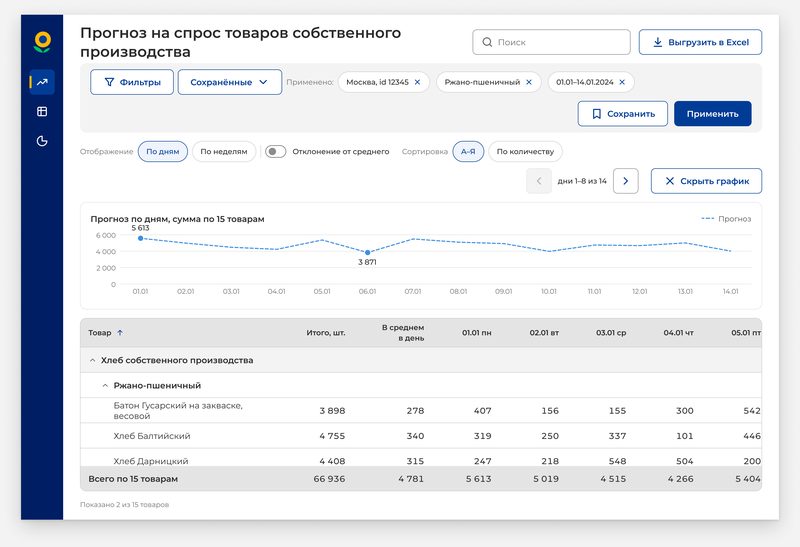This screenshot has width=800, height=547.
Task: Click sort arrow next to Товар
Action: (120, 333)
